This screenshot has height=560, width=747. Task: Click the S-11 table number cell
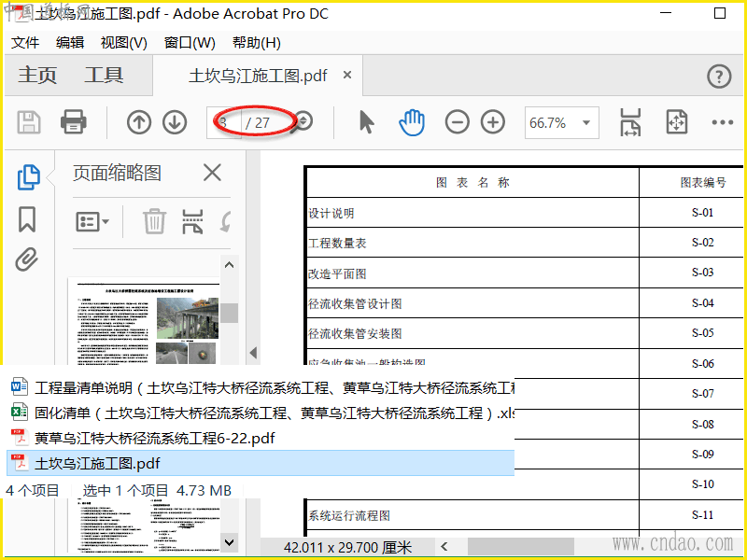pyautogui.click(x=692, y=515)
